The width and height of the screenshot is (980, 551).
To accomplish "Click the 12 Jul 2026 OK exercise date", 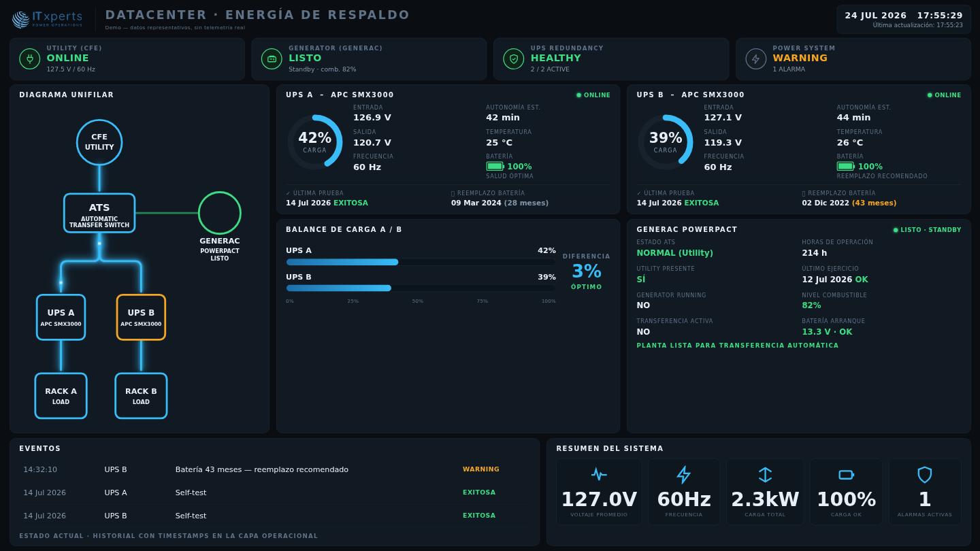I will [x=835, y=280].
